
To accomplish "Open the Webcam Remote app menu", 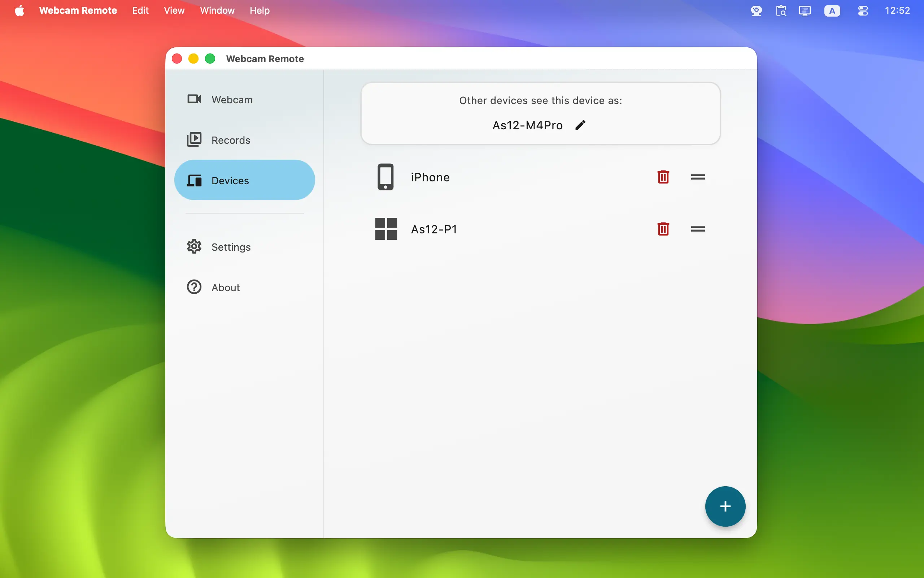I will tap(78, 10).
